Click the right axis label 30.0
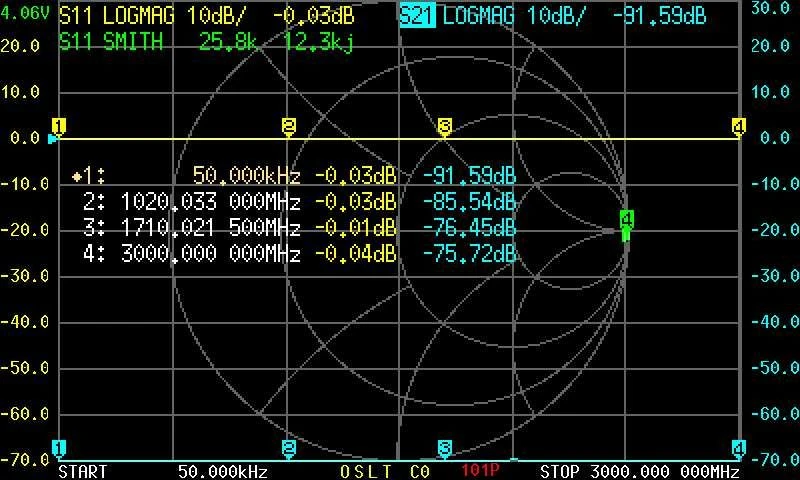Image resolution: width=800 pixels, height=480 pixels. point(770,9)
